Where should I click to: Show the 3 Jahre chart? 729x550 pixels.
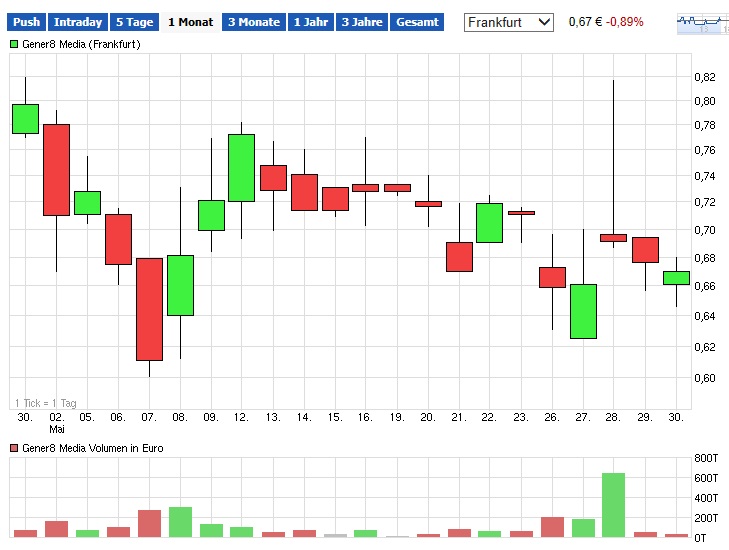click(x=362, y=22)
